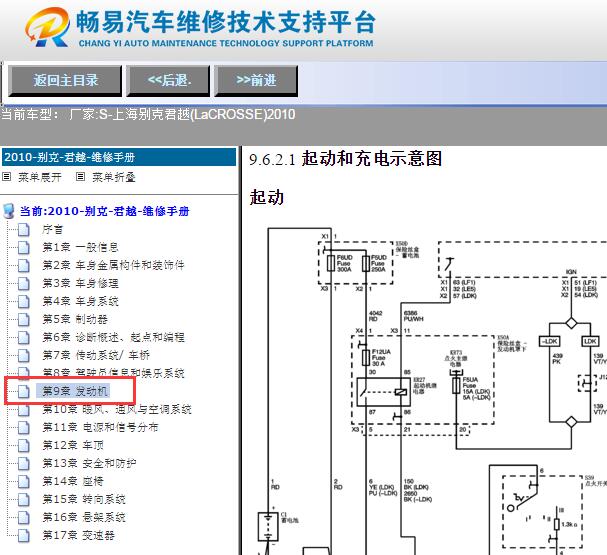Click the page icon next to 第13章
This screenshot has height=555, width=607.
[x=24, y=463]
